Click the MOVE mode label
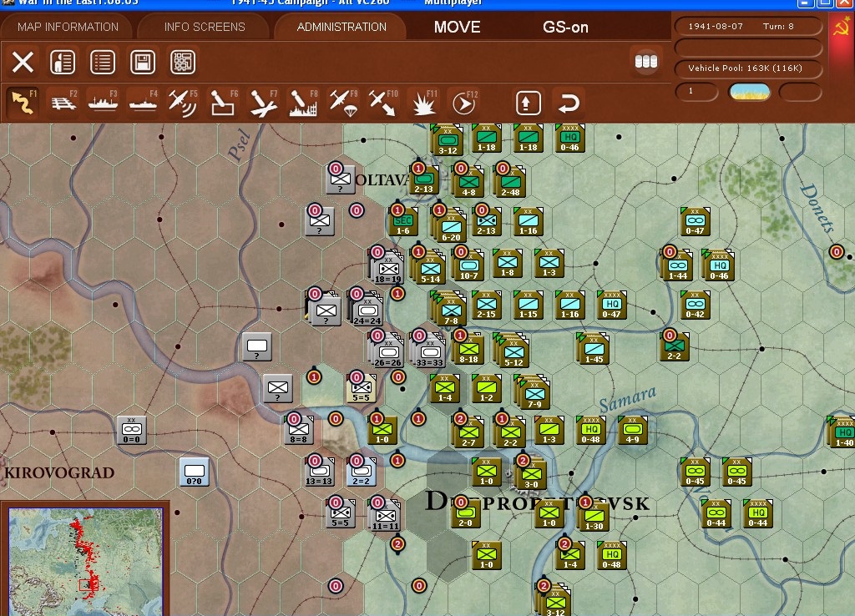The width and height of the screenshot is (855, 616). (457, 27)
